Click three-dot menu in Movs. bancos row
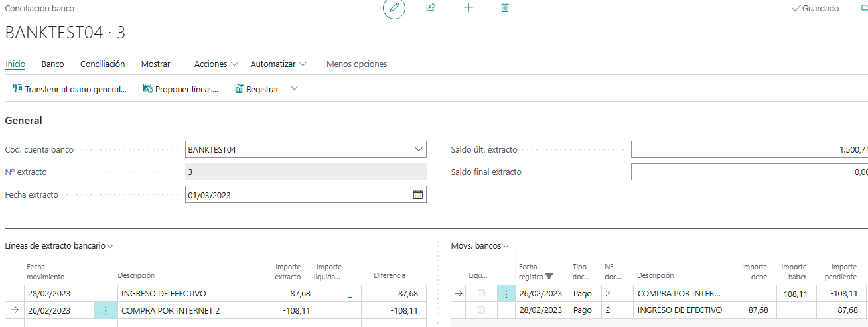 coord(507,293)
